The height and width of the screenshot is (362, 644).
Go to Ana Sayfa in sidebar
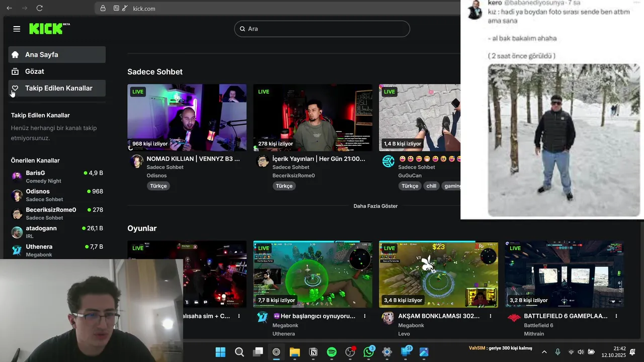(57, 54)
